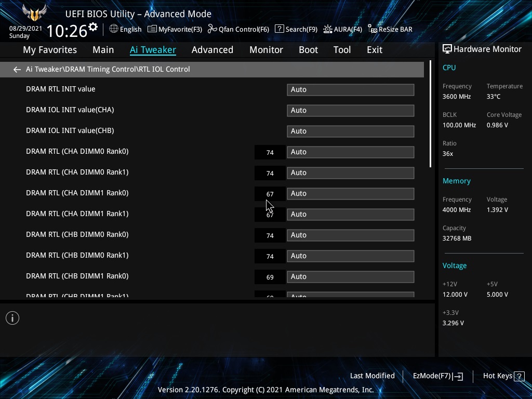
Task: Switch to Main tab
Action: (103, 50)
